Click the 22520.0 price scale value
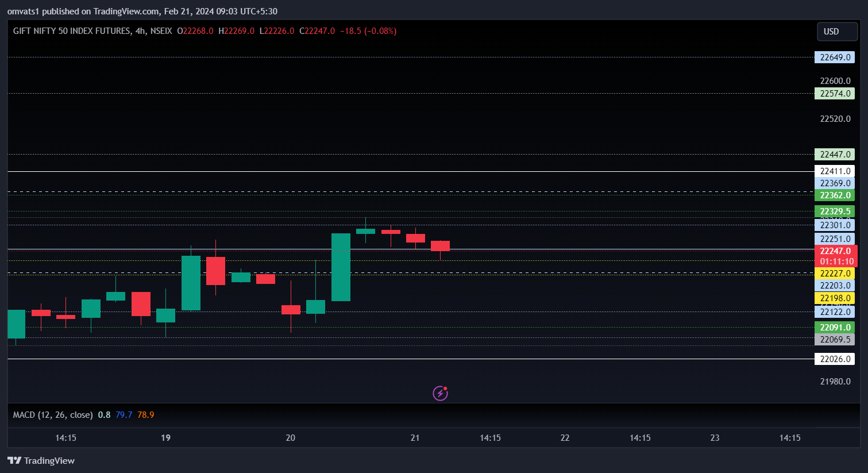This screenshot has height=473, width=868. tap(835, 119)
